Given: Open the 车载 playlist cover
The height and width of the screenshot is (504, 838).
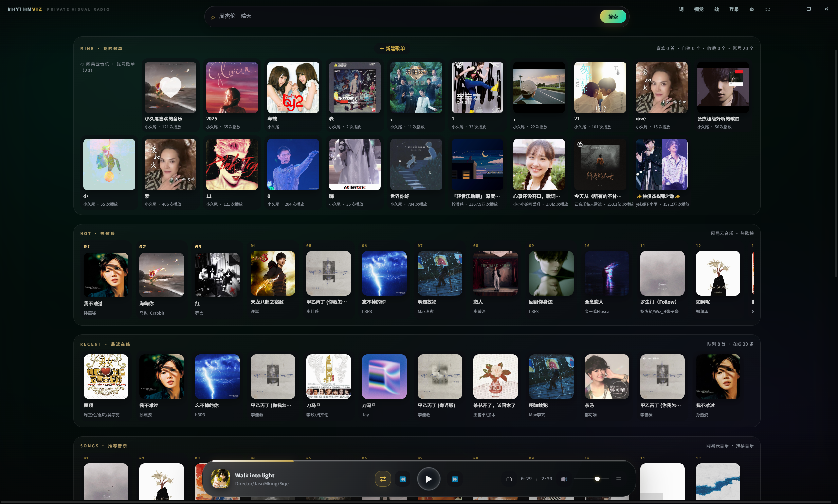Looking at the screenshot, I should point(293,87).
